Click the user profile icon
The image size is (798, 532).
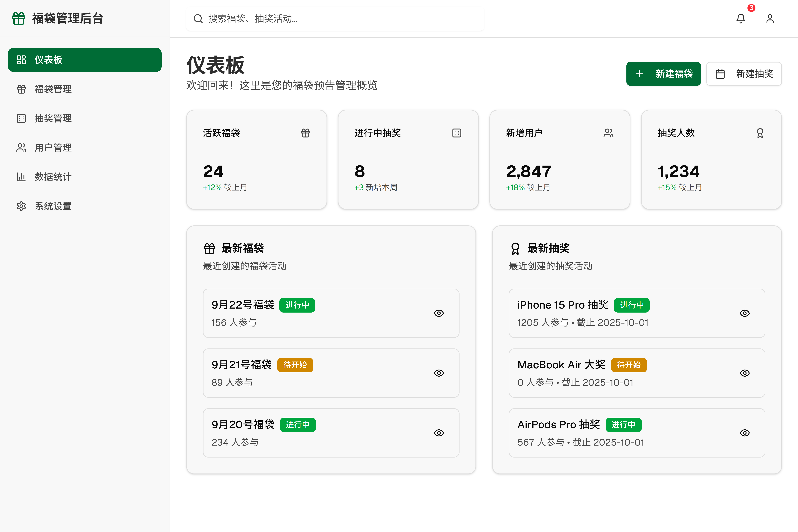pos(770,19)
